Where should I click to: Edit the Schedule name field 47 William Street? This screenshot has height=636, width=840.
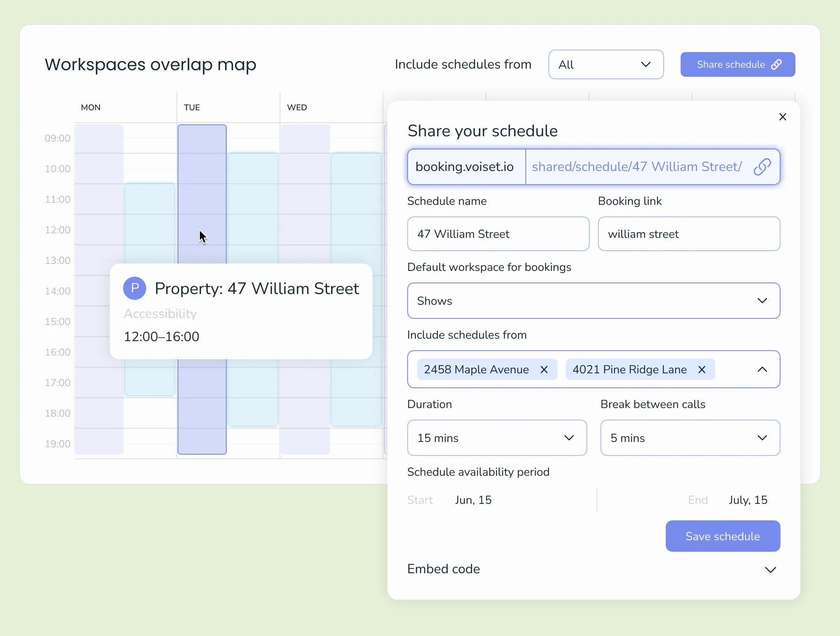(498, 234)
